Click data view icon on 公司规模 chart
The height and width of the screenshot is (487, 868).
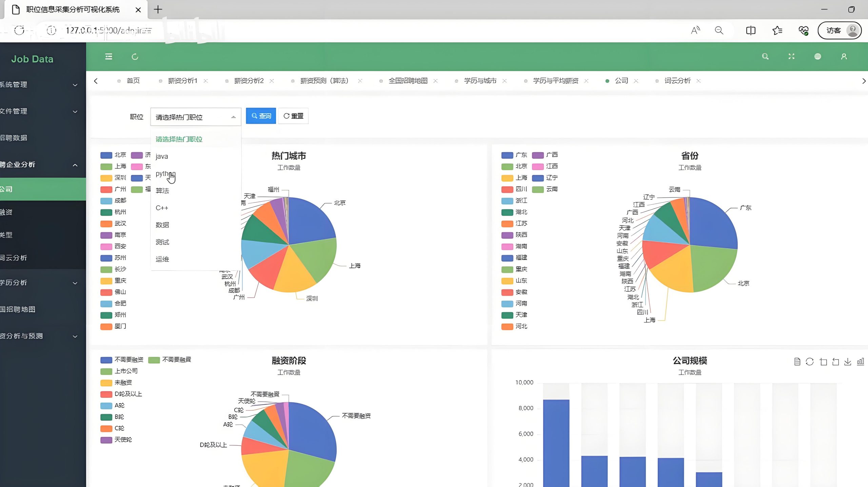tap(797, 362)
